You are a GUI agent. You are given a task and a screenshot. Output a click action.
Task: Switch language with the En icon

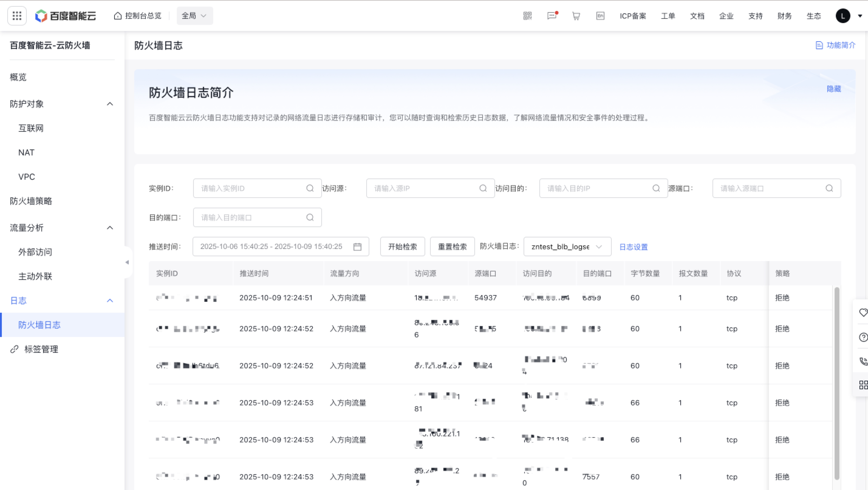point(600,16)
